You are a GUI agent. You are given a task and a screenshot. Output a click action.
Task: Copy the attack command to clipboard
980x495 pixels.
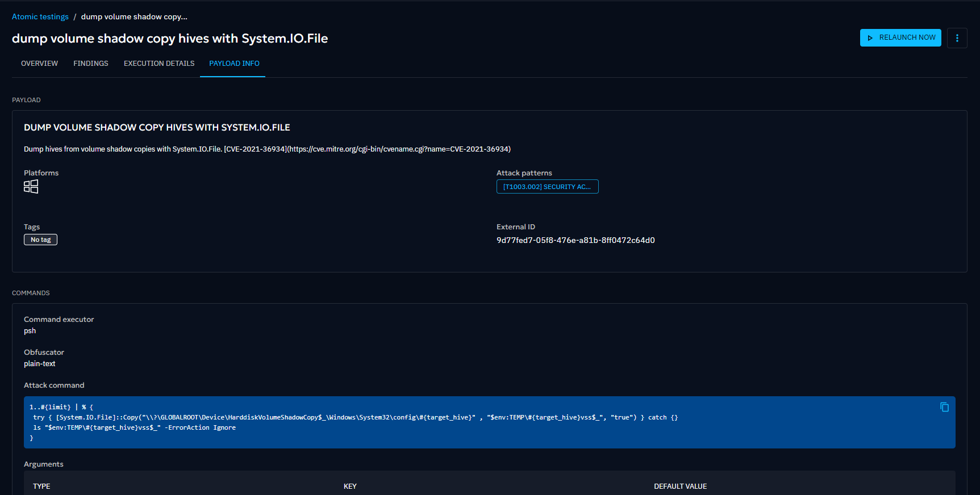[x=944, y=407]
